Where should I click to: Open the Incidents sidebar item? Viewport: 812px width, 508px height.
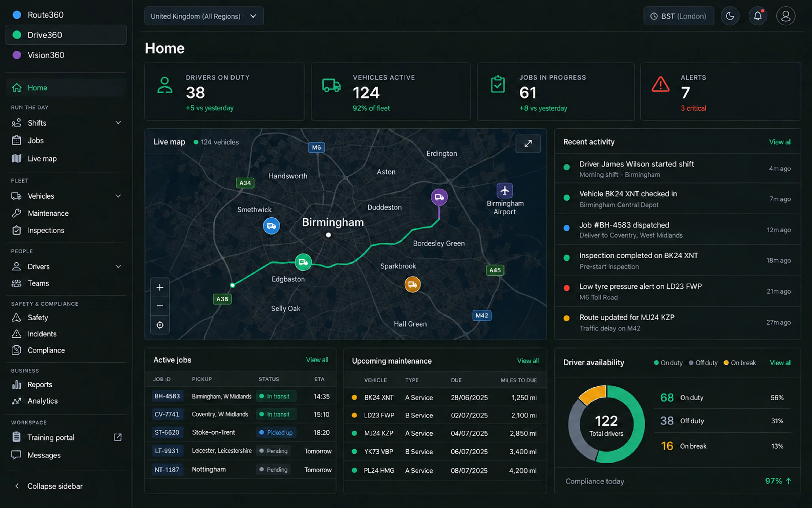[x=66, y=334]
